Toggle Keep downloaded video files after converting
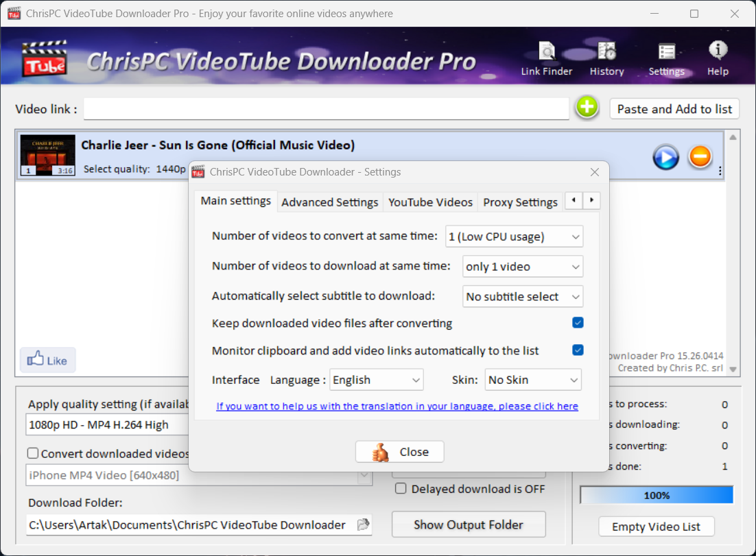Viewport: 756px width, 556px height. pos(578,322)
